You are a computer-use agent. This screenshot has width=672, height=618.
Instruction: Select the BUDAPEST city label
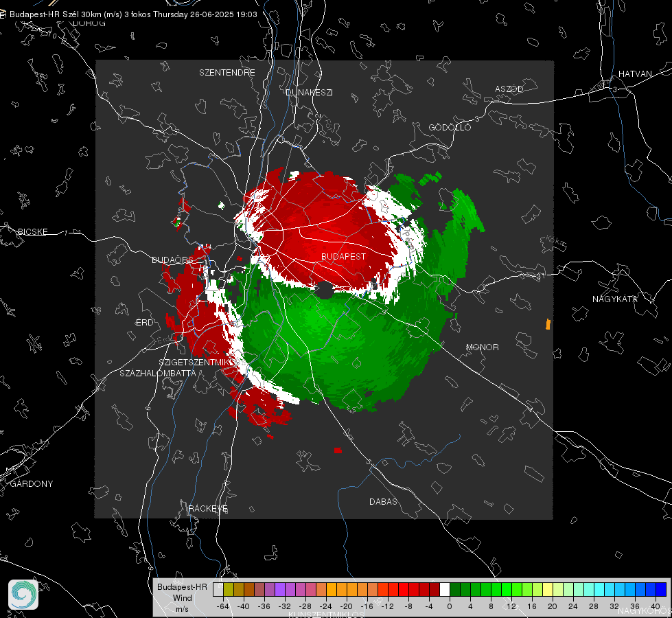343,256
